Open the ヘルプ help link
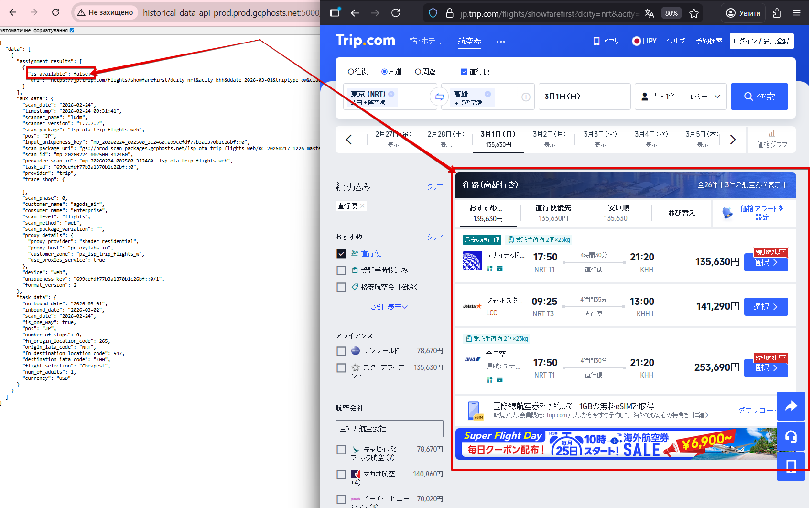812x508 pixels. pyautogui.click(x=676, y=41)
